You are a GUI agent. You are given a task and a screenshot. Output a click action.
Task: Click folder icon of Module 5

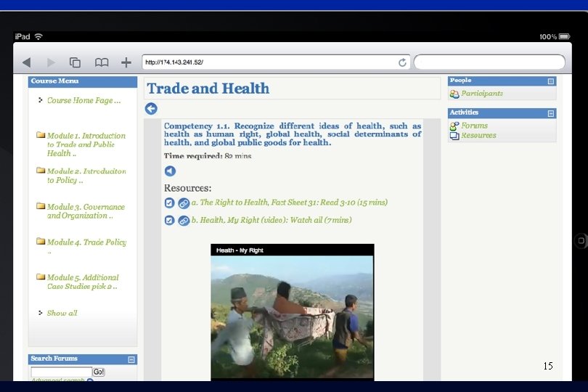point(41,277)
